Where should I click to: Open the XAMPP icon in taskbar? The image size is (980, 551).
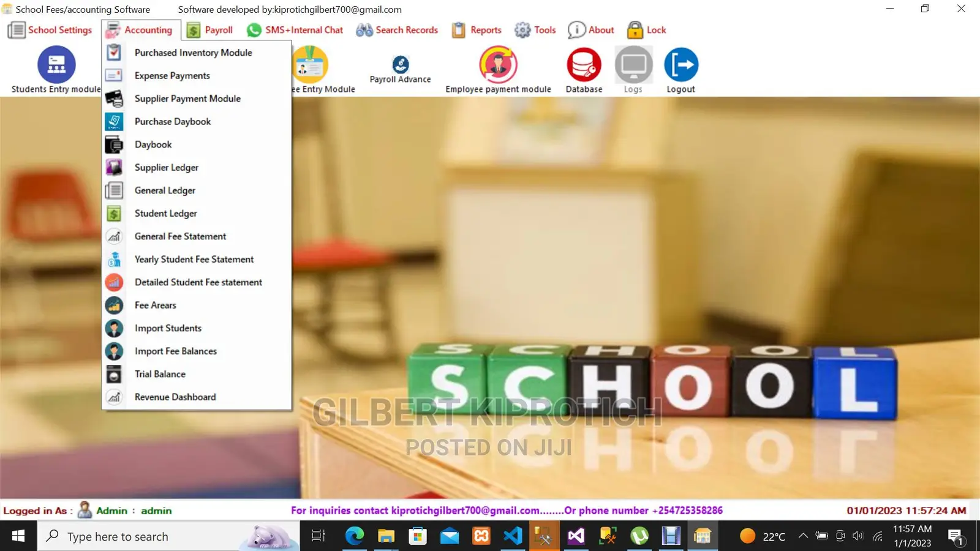point(481,536)
